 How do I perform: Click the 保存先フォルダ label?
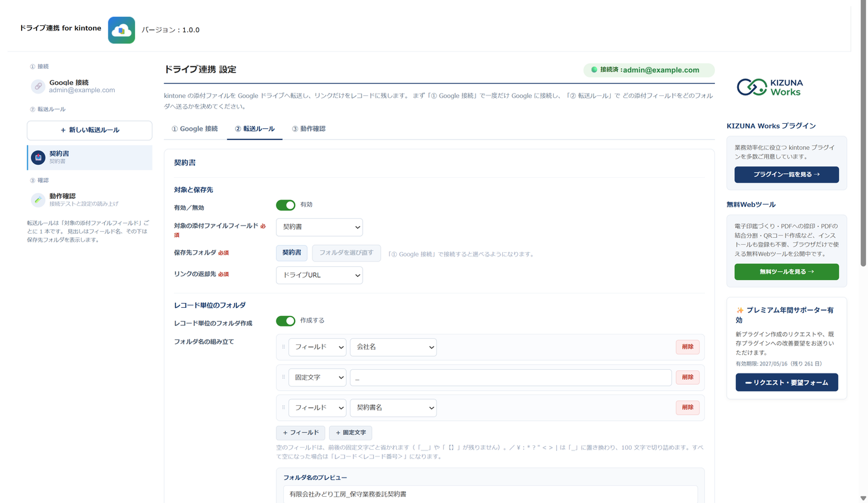[201, 253]
